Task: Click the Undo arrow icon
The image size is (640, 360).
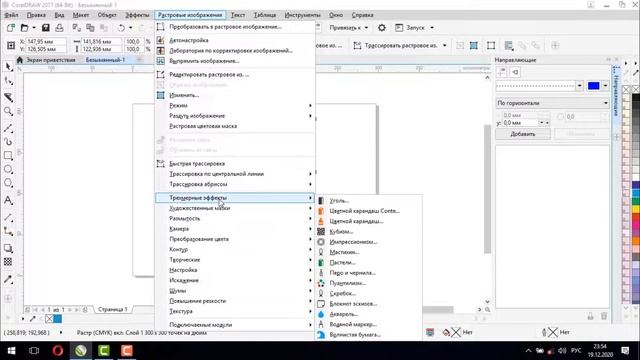Action: [x=121, y=28]
